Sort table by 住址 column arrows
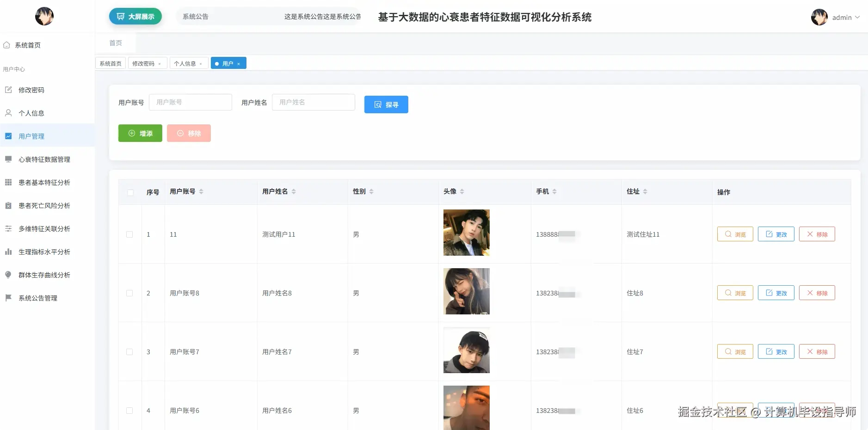 pyautogui.click(x=645, y=191)
